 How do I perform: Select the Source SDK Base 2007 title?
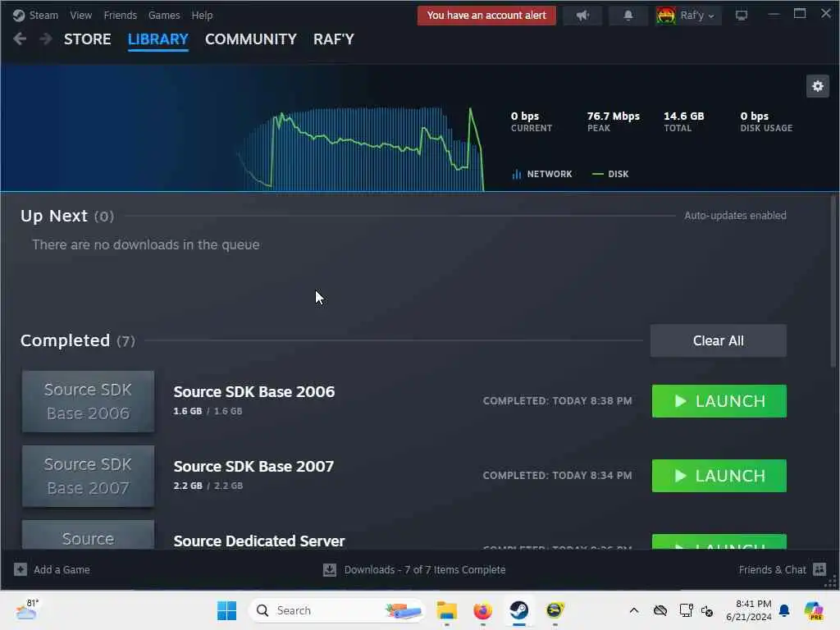click(253, 466)
